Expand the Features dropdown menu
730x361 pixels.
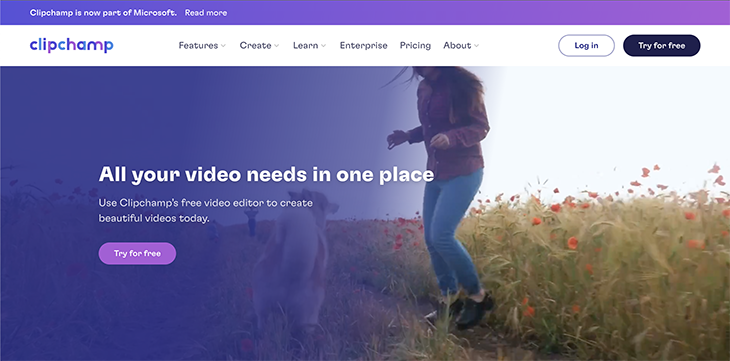click(x=202, y=45)
